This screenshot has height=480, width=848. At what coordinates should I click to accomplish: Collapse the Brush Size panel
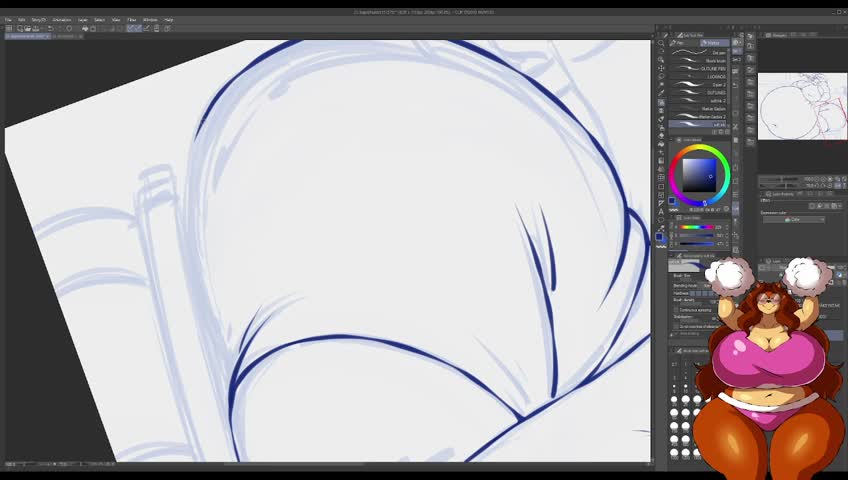click(x=673, y=350)
